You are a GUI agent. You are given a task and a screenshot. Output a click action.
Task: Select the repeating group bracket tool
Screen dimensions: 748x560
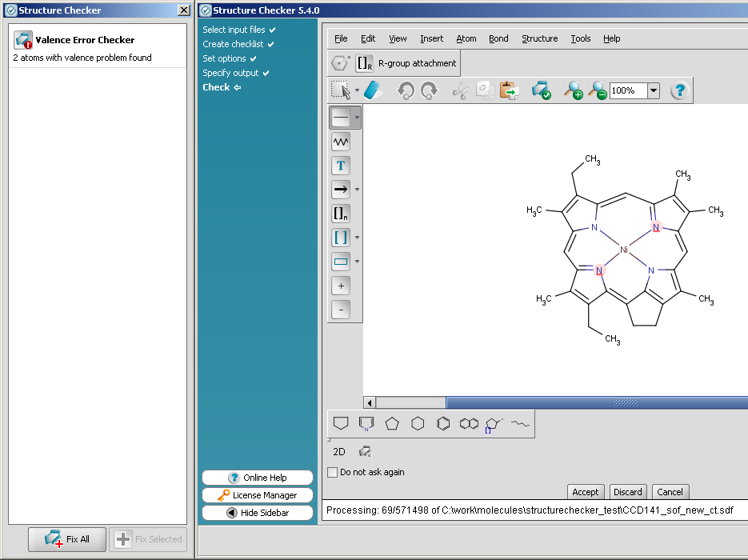(341, 214)
